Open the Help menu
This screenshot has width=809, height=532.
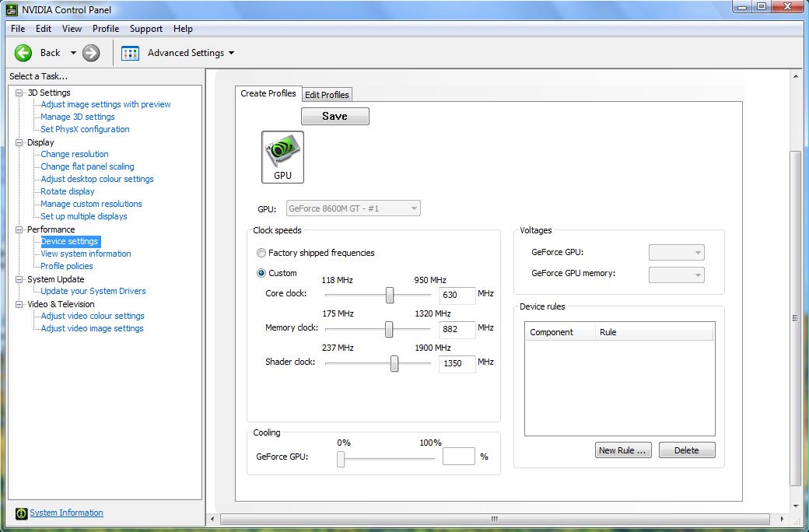[183, 29]
